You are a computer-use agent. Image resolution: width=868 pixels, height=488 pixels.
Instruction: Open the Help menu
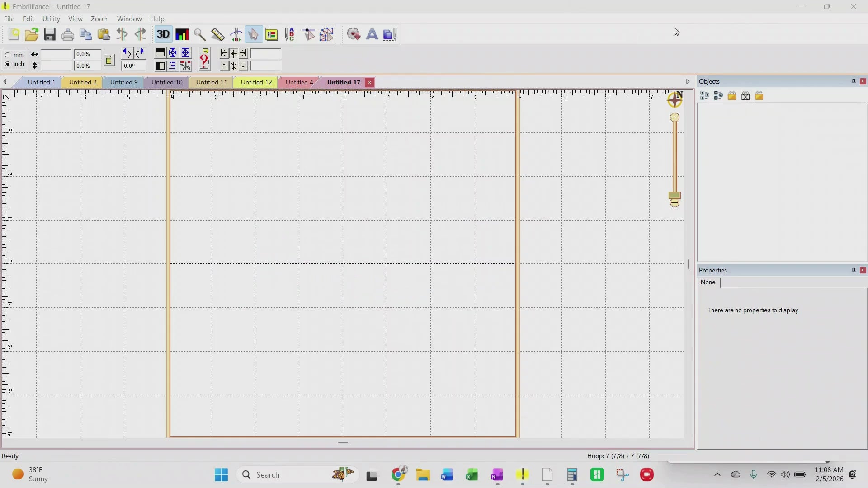[x=157, y=19]
